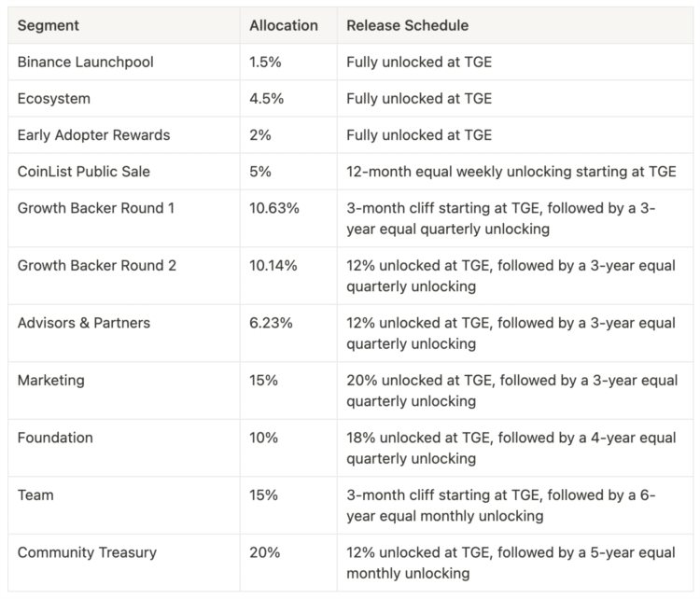Select the Community Treasury cell
Screen dimensions: 700x599
(x=87, y=552)
